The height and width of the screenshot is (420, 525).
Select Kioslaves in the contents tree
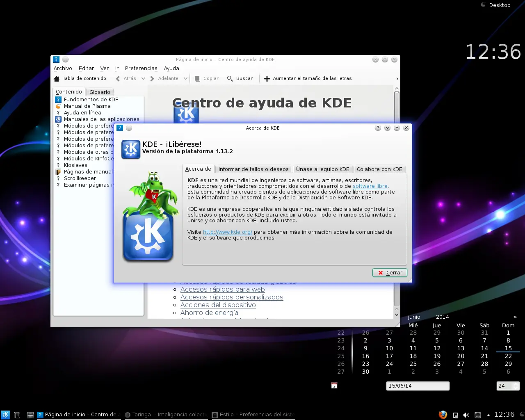pos(75,165)
